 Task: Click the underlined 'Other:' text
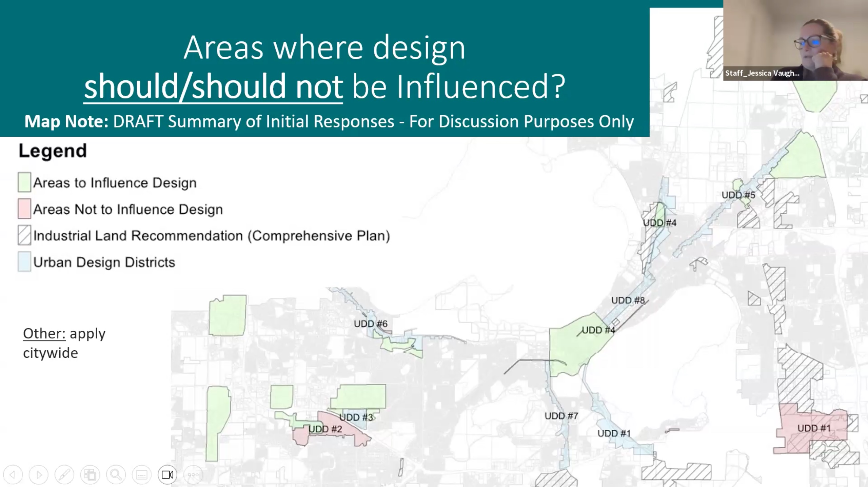[44, 334]
